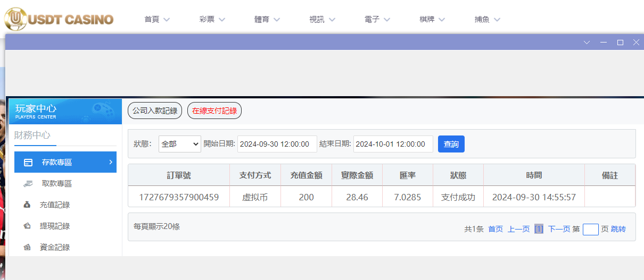
Task: Click the 提現記錄 icon in sidebar
Action: coord(27,226)
